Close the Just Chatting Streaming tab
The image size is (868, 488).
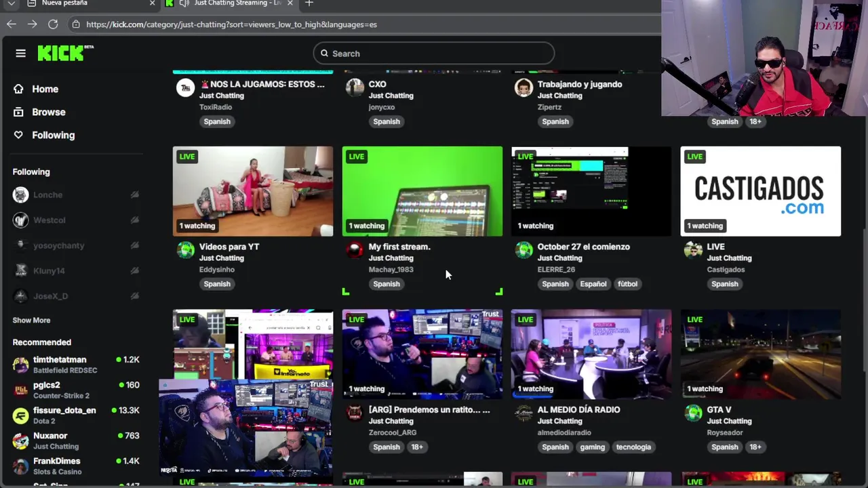[x=290, y=3]
